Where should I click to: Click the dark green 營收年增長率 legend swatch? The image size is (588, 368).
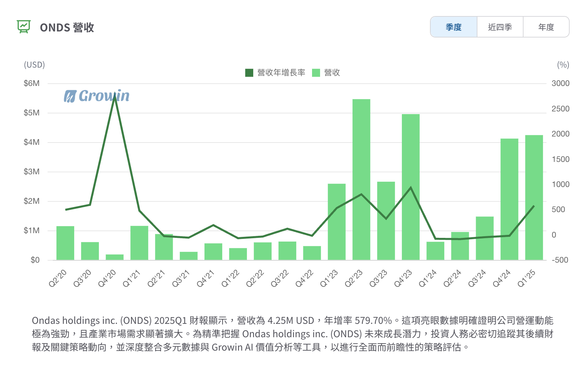pos(249,73)
